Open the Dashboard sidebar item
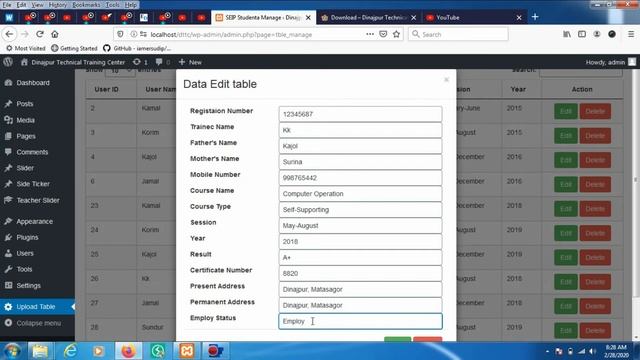The height and width of the screenshot is (360, 640). coord(33,83)
